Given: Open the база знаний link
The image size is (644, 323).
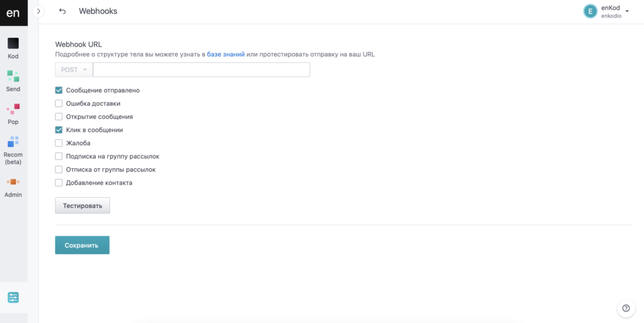Looking at the screenshot, I should pyautogui.click(x=226, y=55).
